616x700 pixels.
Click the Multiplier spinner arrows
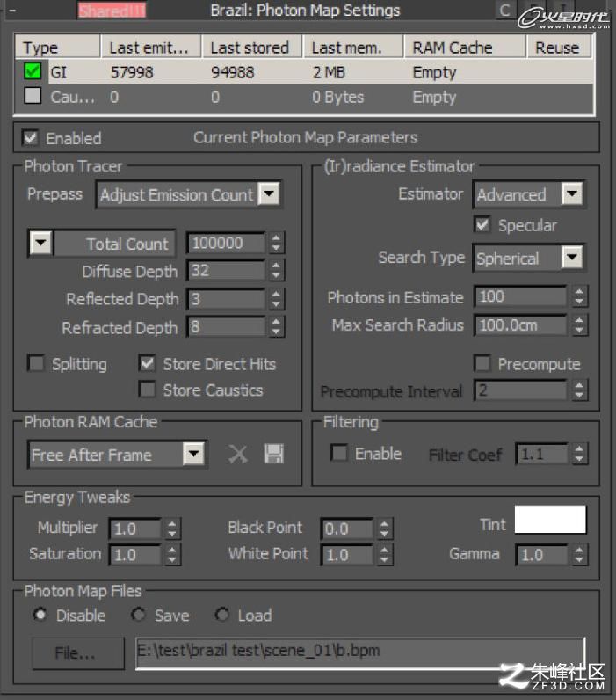pyautogui.click(x=171, y=529)
